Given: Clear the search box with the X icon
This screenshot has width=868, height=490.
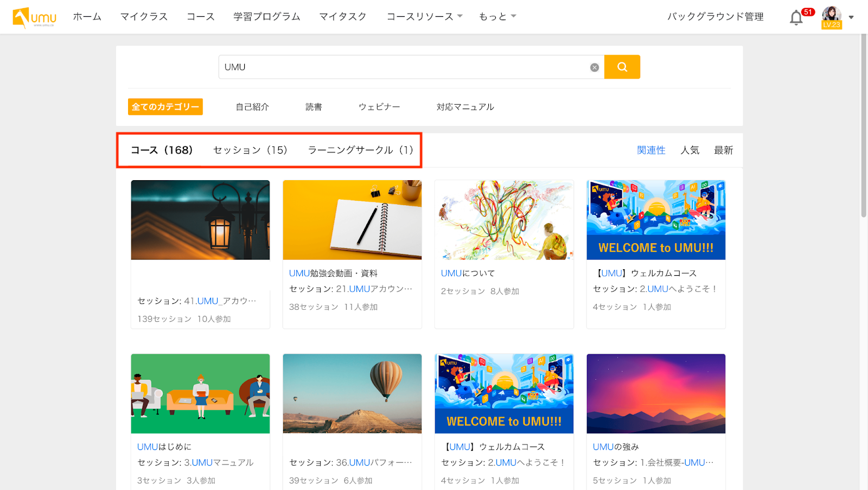Looking at the screenshot, I should [x=595, y=67].
